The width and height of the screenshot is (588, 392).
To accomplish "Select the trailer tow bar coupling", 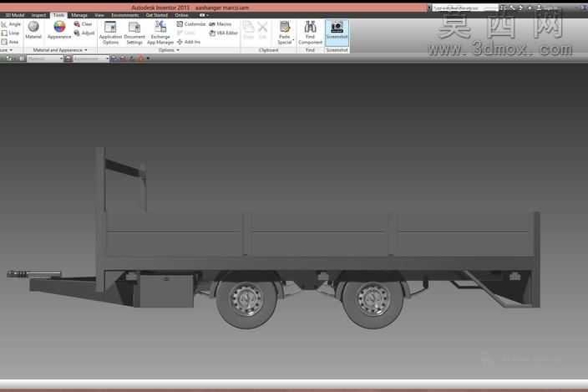I will point(33,274).
